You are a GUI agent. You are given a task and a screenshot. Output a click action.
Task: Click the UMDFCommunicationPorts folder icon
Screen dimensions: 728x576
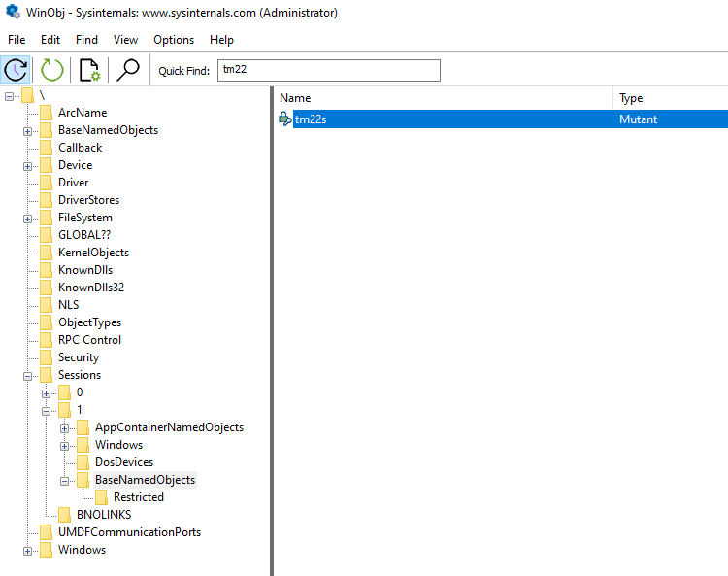click(46, 532)
